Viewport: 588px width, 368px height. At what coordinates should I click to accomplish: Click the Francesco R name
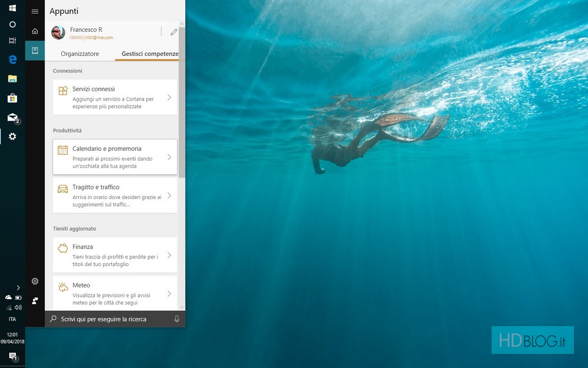pyautogui.click(x=86, y=29)
